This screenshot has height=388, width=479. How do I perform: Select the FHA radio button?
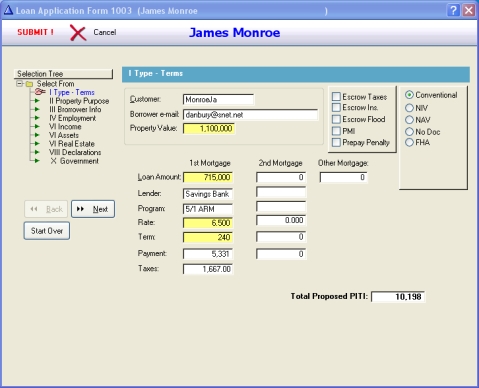409,143
